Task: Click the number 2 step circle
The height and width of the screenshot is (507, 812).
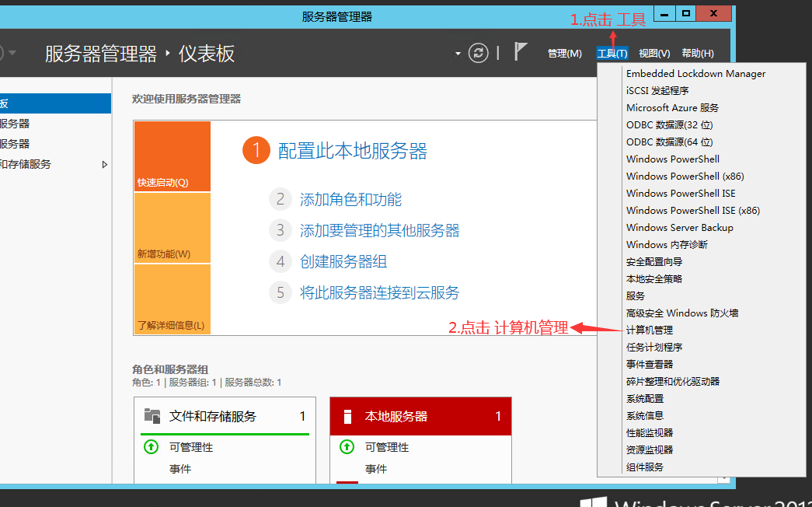Action: pos(281,199)
